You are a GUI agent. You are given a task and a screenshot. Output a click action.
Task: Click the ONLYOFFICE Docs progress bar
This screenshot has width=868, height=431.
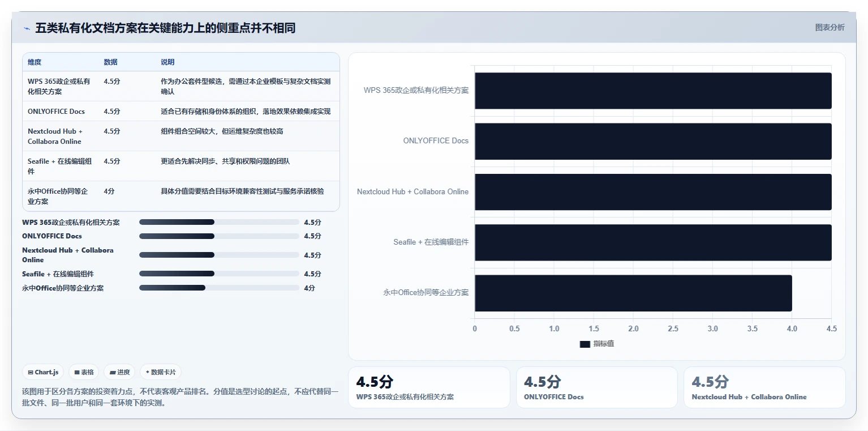(x=219, y=236)
